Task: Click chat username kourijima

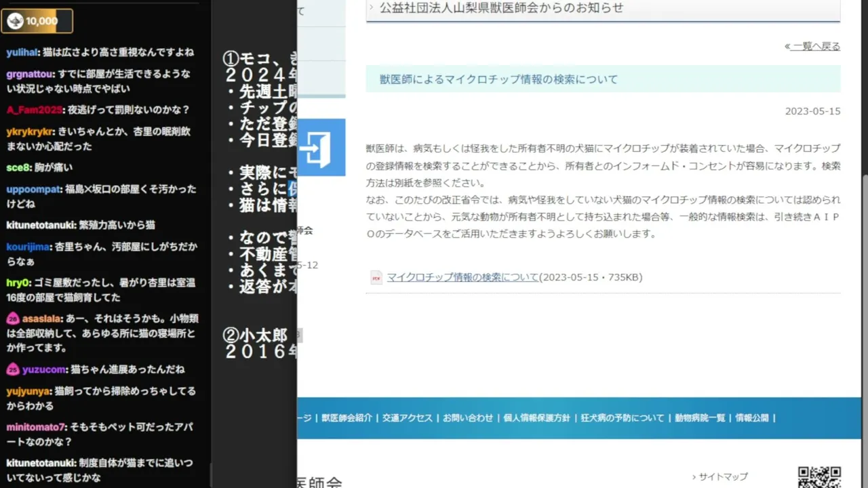Action: point(28,247)
